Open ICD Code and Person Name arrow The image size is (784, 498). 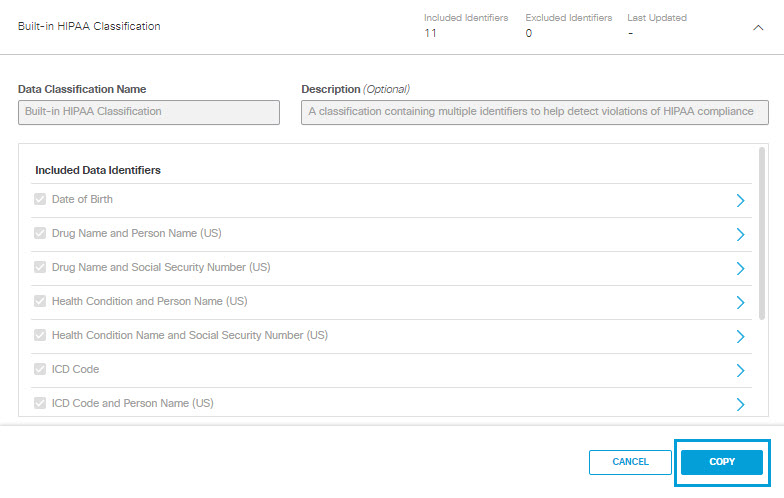coord(740,404)
